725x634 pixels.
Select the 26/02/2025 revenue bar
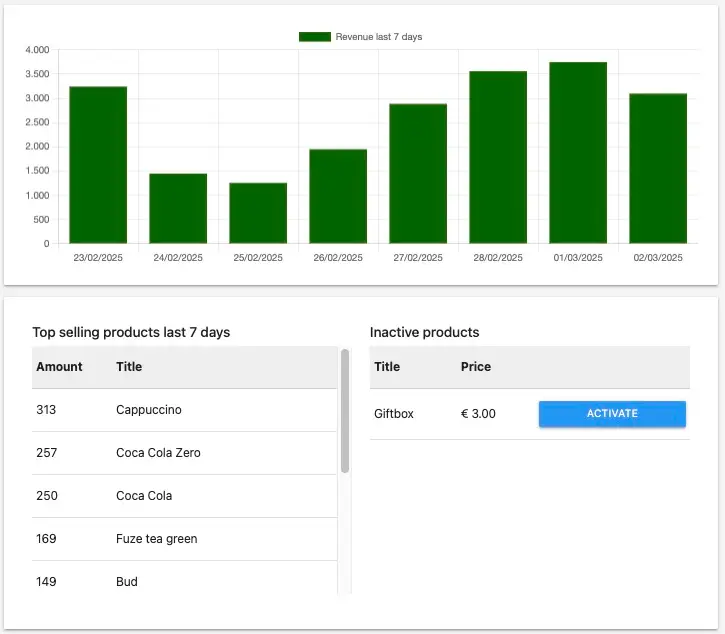pyautogui.click(x=338, y=196)
